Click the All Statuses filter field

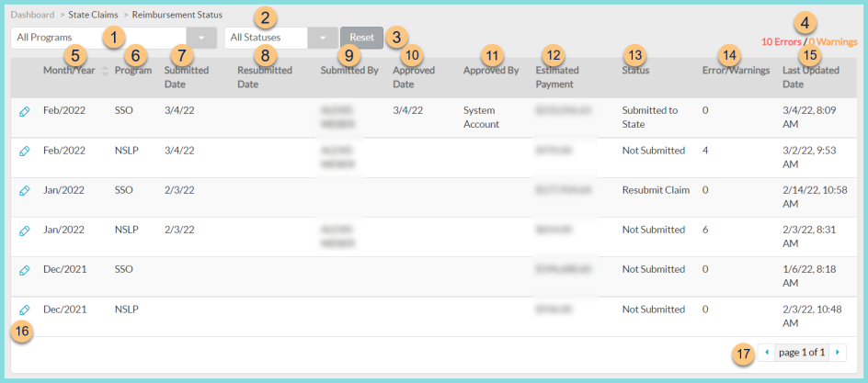tap(266, 39)
